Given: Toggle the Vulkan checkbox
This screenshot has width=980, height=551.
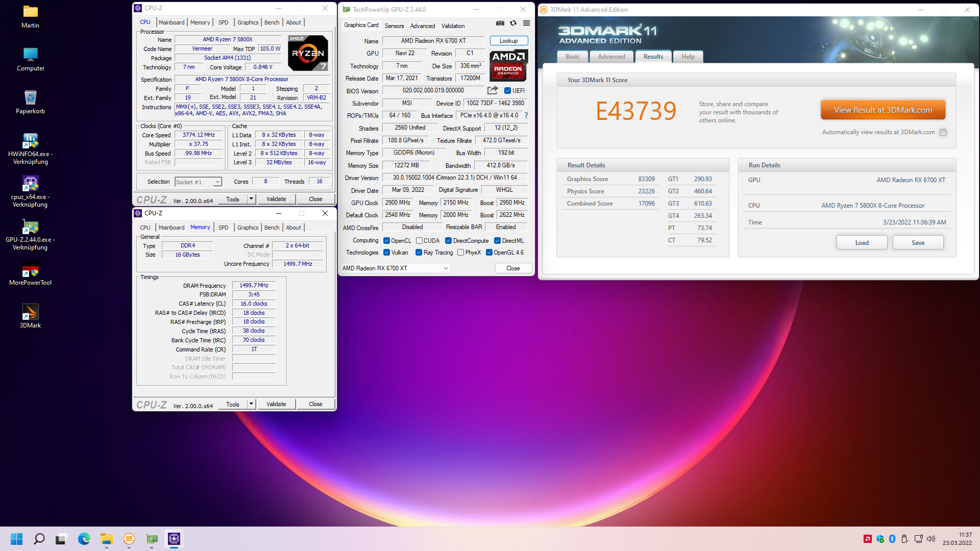Looking at the screenshot, I should tap(386, 253).
